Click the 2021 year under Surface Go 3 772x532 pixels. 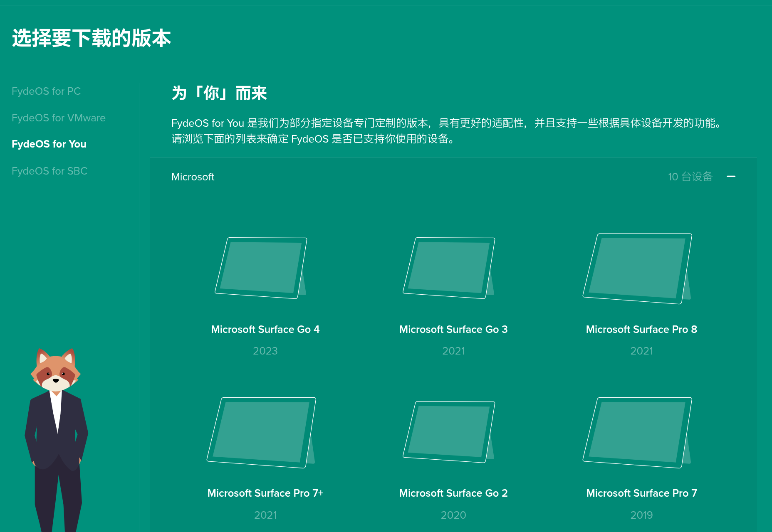click(453, 351)
